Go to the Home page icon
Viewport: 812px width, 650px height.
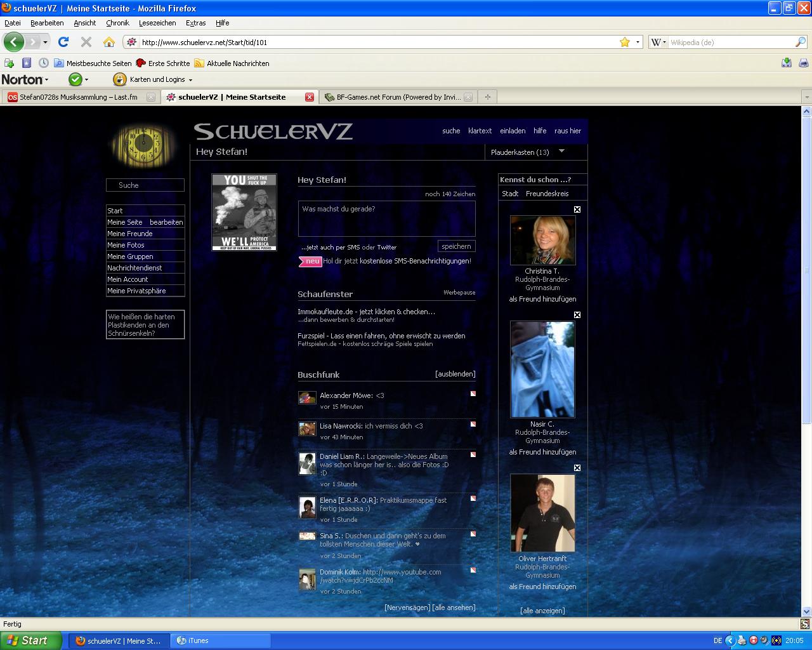tap(109, 42)
